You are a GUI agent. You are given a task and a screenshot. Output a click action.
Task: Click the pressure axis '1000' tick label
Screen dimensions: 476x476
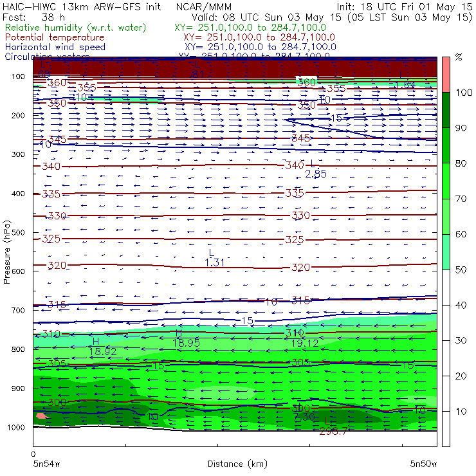pos(16,427)
